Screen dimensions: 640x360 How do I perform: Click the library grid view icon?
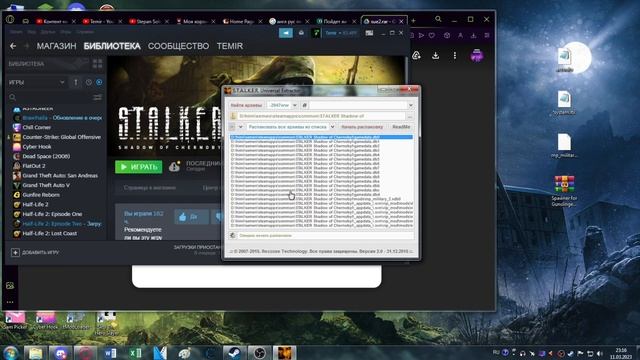(97, 64)
